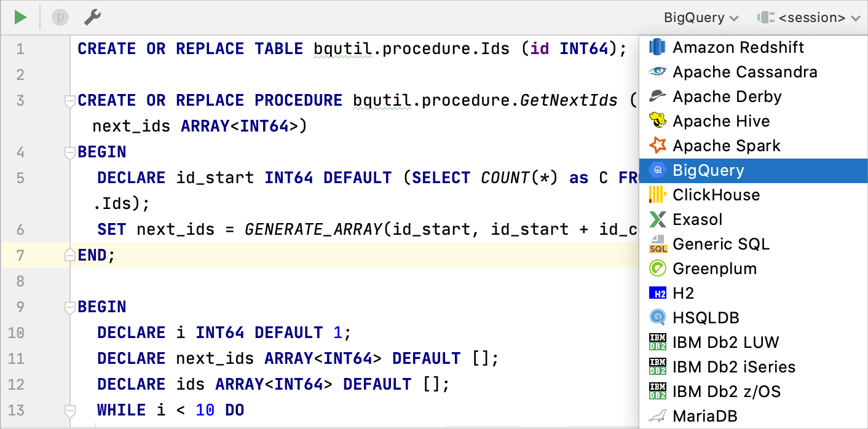Click the Apache Cassandra eye icon
The image size is (868, 429).
[658, 72]
